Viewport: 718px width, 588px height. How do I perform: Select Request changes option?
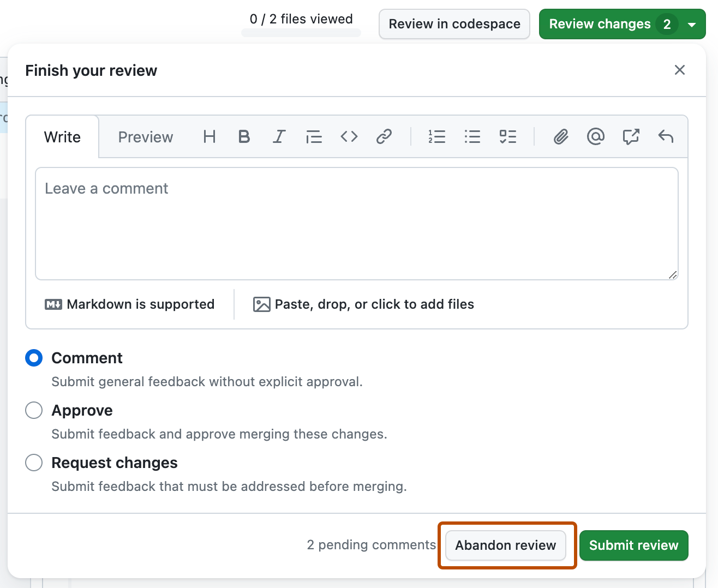coord(33,463)
